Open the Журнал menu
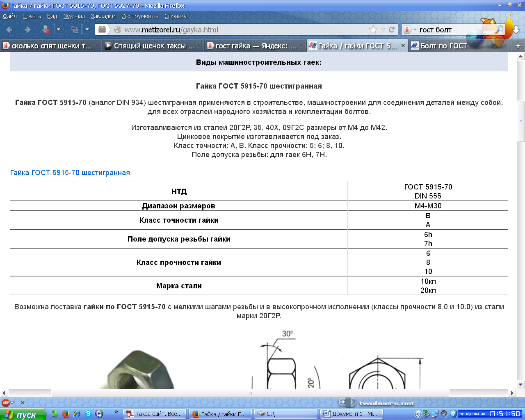The width and height of the screenshot is (525, 420). coord(74,16)
